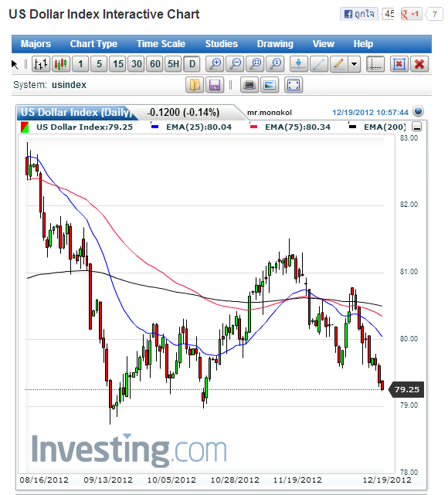This screenshot has width=448, height=495.
Task: Toggle fullscreen chart view icon
Action: [294, 85]
